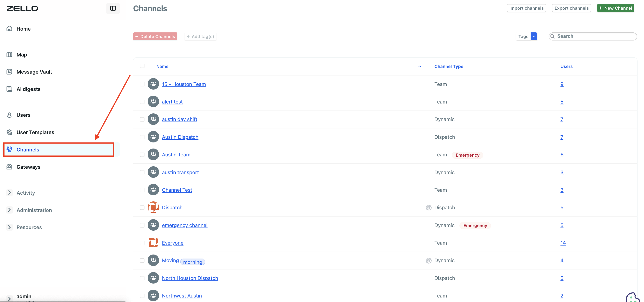Click the 15 - Houston Team avatar icon

(153, 84)
